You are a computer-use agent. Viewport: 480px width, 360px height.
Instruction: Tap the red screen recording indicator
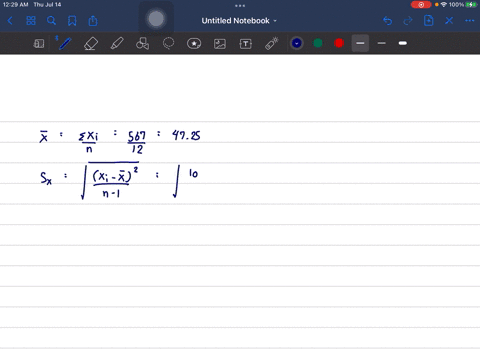tap(421, 5)
